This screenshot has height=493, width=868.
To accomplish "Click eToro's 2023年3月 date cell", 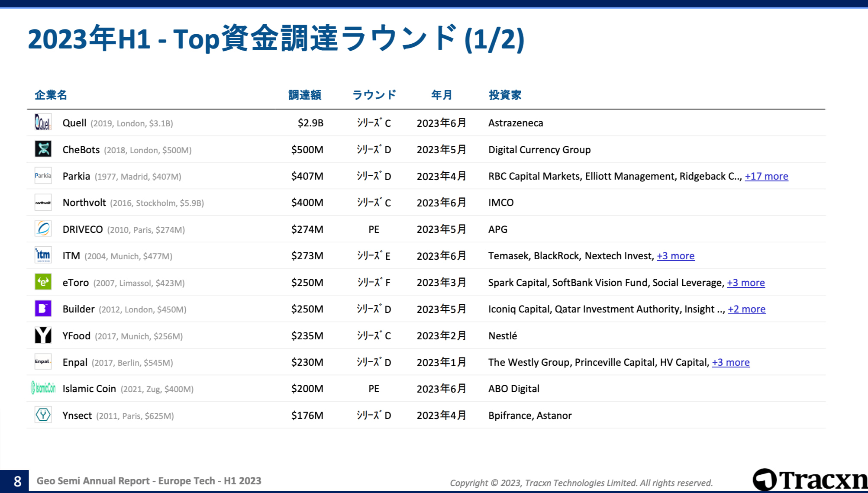I will (x=441, y=283).
